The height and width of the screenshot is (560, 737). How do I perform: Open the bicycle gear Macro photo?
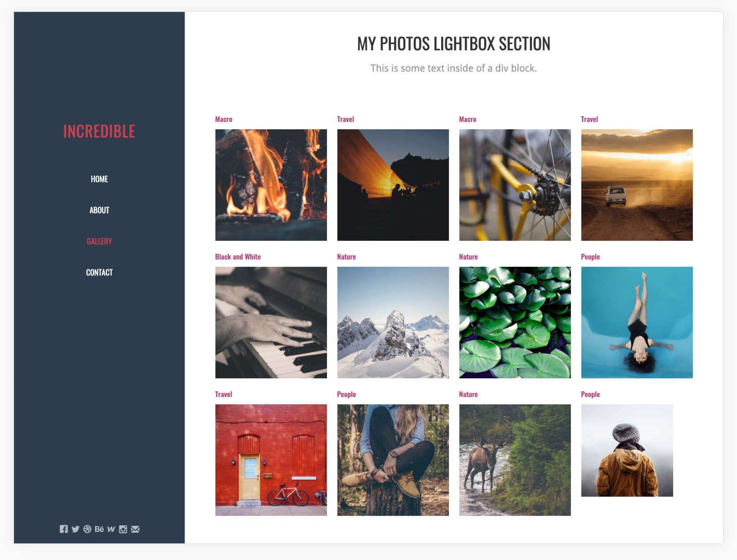(x=515, y=185)
